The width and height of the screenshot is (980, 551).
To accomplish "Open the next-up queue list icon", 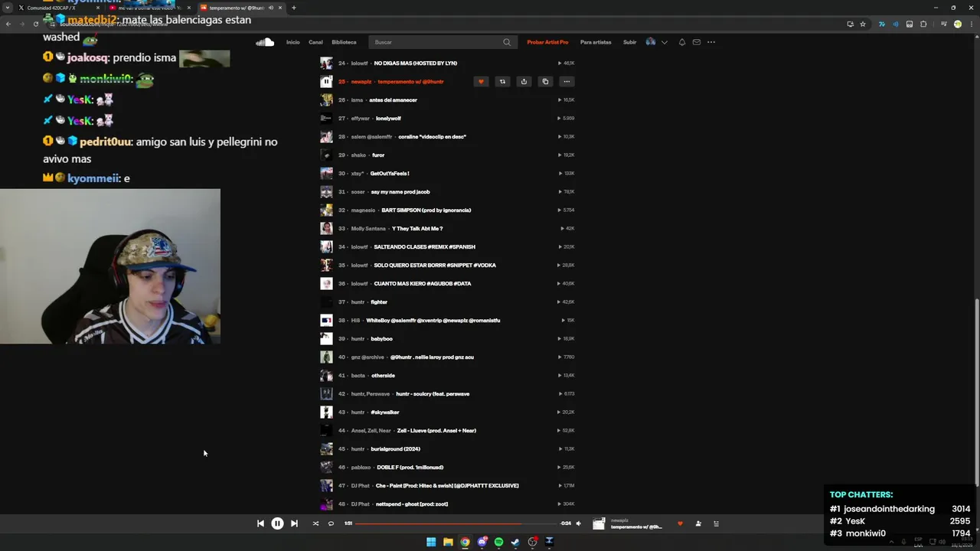I will (x=717, y=523).
